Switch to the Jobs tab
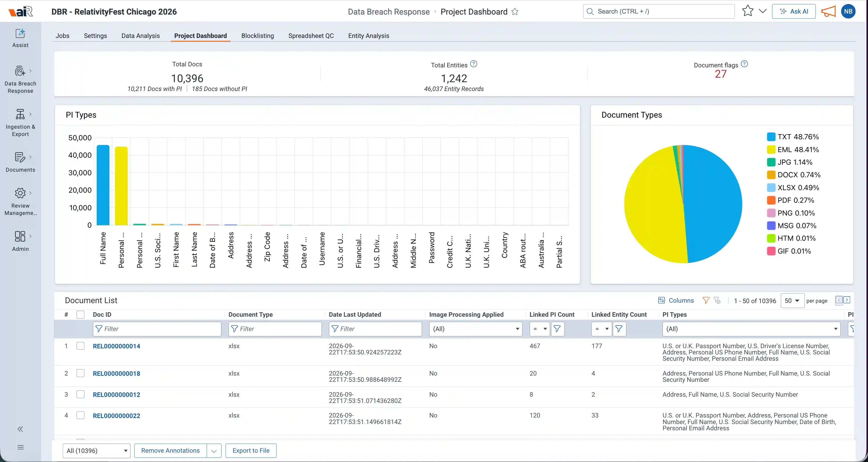Screen dimensions: 868x462 [x=62, y=36]
